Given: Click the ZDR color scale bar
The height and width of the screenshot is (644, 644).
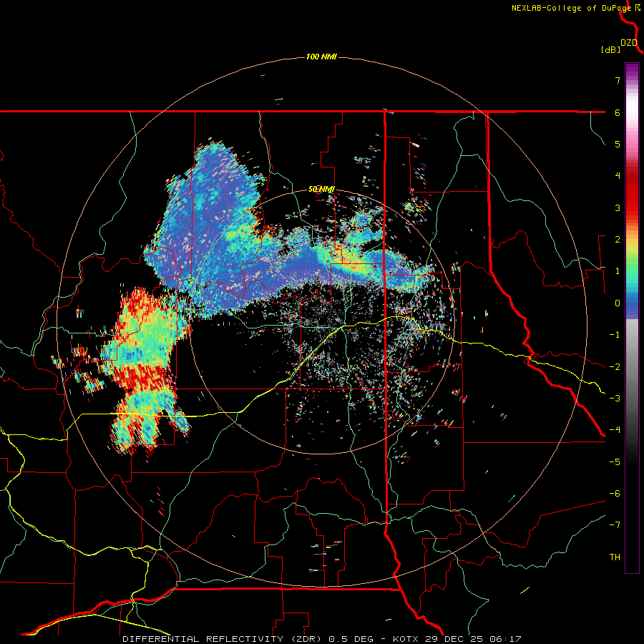Looking at the screenshot, I should point(632,318).
